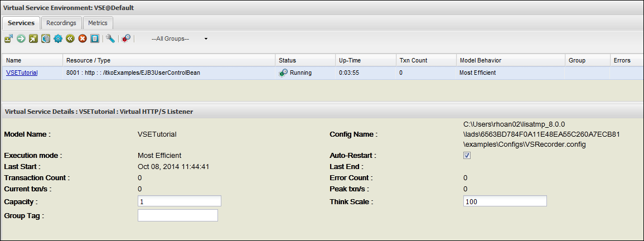Click the Model Behavior column header
644x241 pixels.
[x=511, y=60]
